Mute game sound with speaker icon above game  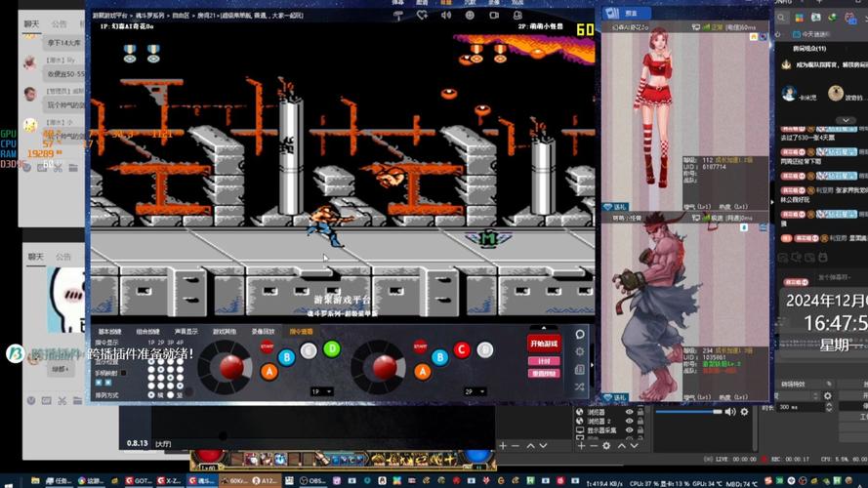[446, 16]
